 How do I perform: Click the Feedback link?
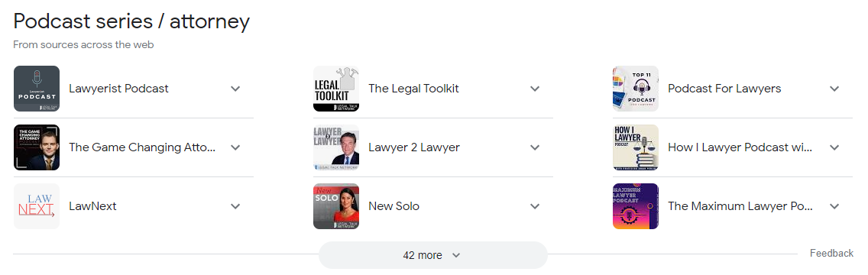coord(831,253)
